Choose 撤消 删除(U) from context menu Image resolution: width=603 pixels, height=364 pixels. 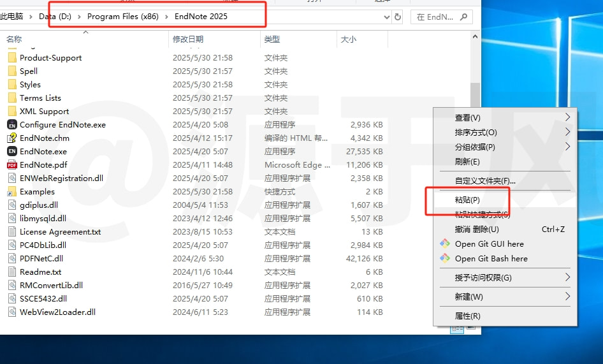point(505,229)
